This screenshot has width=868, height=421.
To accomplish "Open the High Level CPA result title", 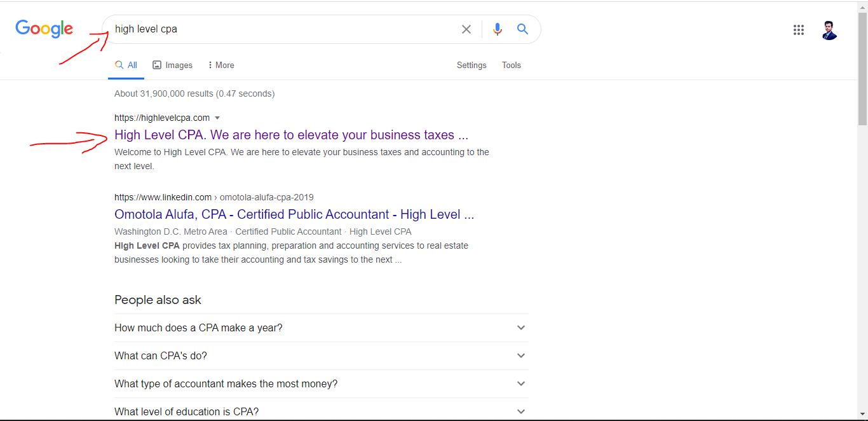I will [291, 135].
